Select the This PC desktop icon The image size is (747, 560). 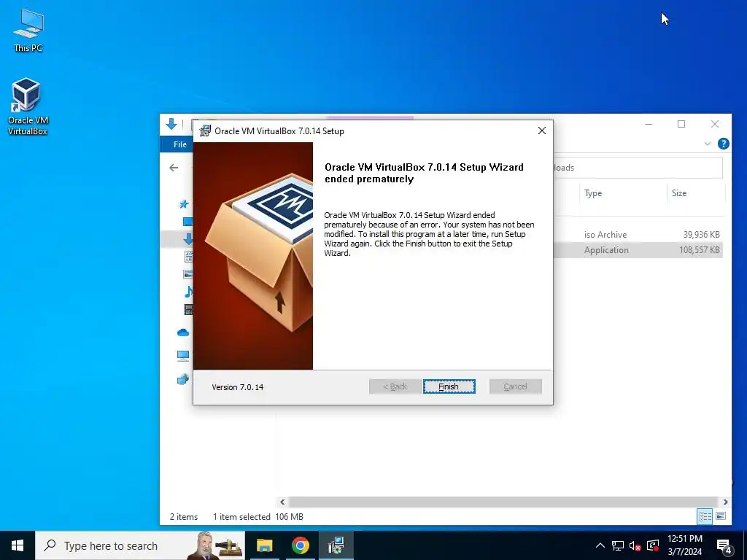(x=28, y=30)
